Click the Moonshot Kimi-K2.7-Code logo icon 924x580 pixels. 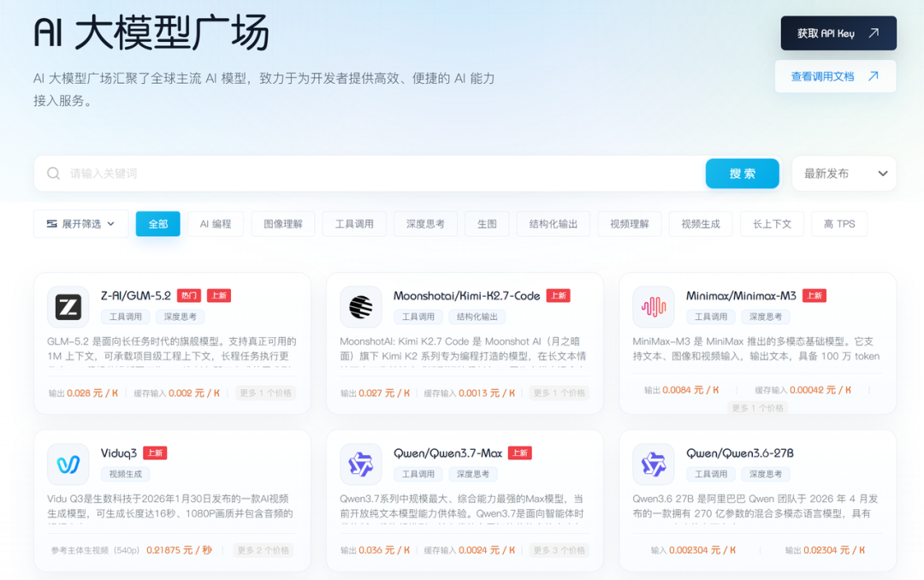coord(361,307)
